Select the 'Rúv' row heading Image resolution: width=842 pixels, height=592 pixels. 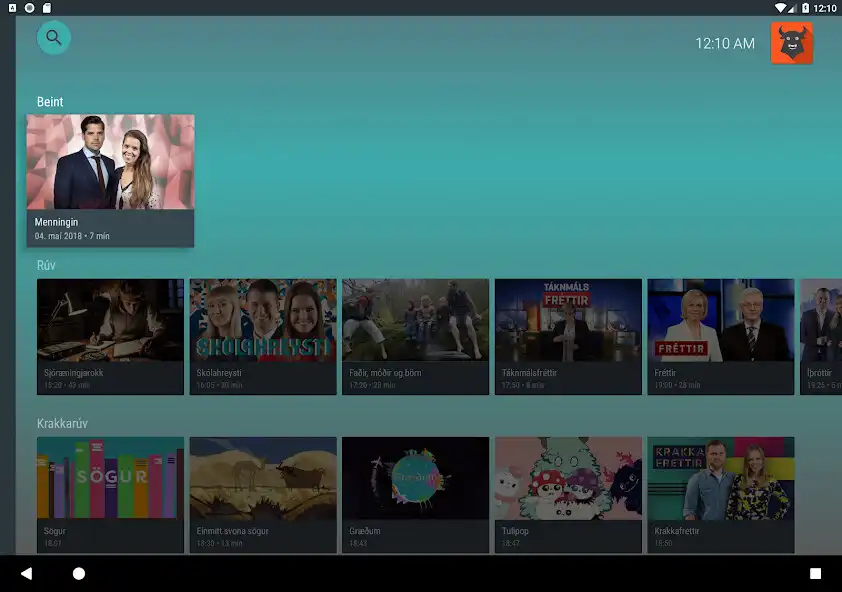[46, 265]
